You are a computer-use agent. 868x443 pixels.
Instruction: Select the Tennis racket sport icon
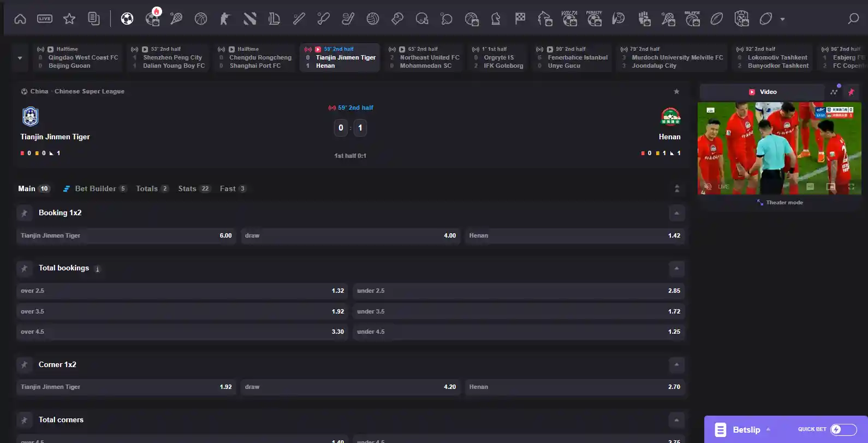pos(176,19)
